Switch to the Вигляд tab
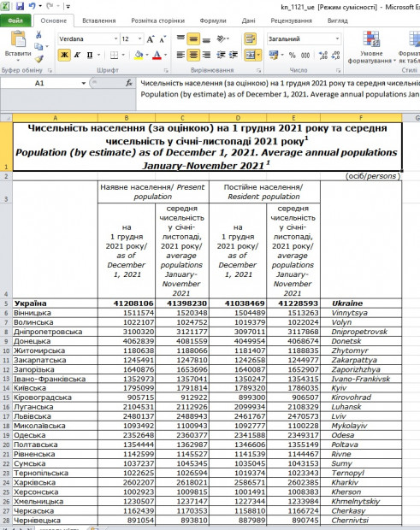Image resolution: width=420 pixels, height=530 pixels. coord(338,21)
